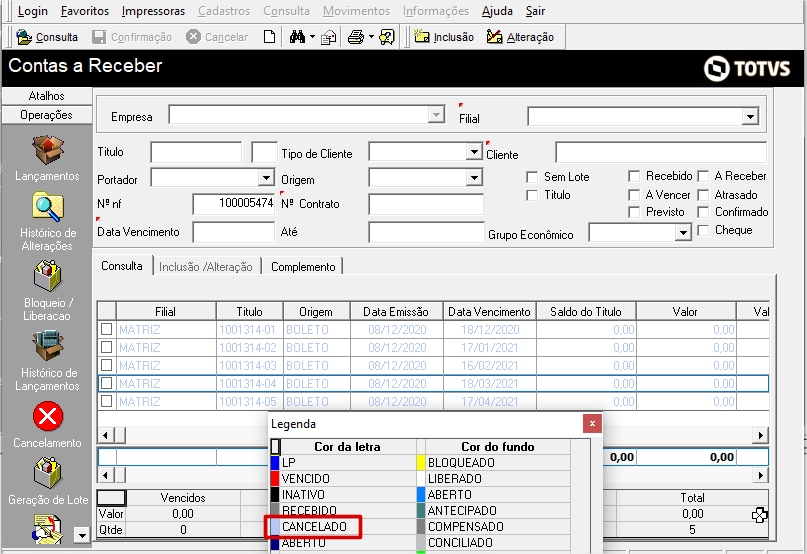Click the help question mark icon

pyautogui.click(x=387, y=37)
